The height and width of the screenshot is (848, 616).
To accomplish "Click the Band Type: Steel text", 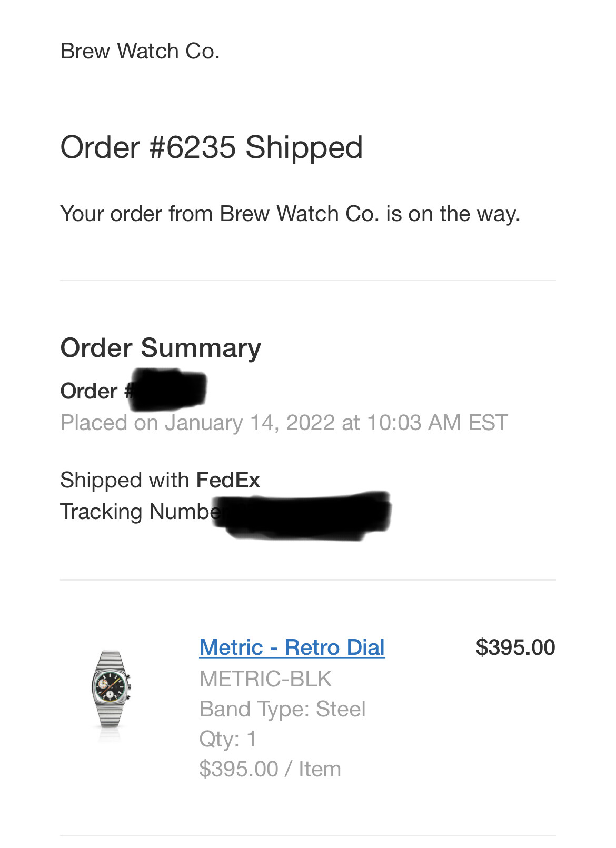I will [282, 709].
